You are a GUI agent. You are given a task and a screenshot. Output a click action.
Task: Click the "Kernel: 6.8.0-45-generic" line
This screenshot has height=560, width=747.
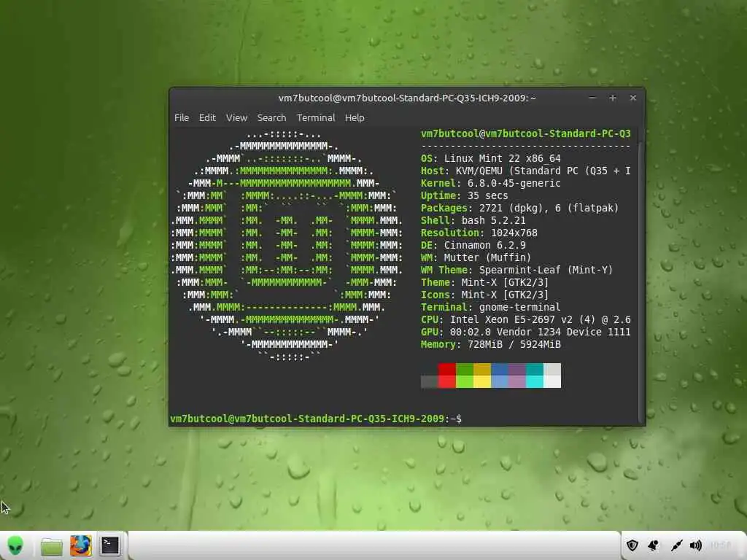tap(491, 183)
